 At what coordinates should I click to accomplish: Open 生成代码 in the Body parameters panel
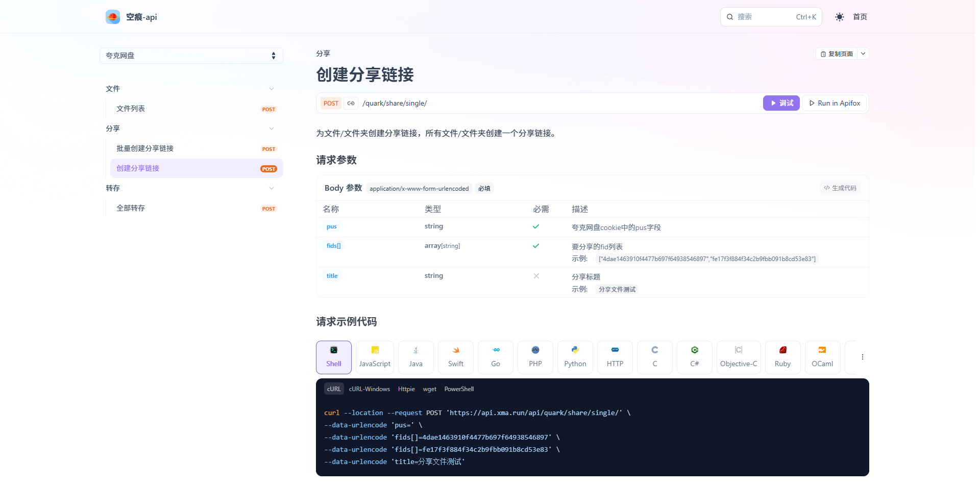pos(840,188)
